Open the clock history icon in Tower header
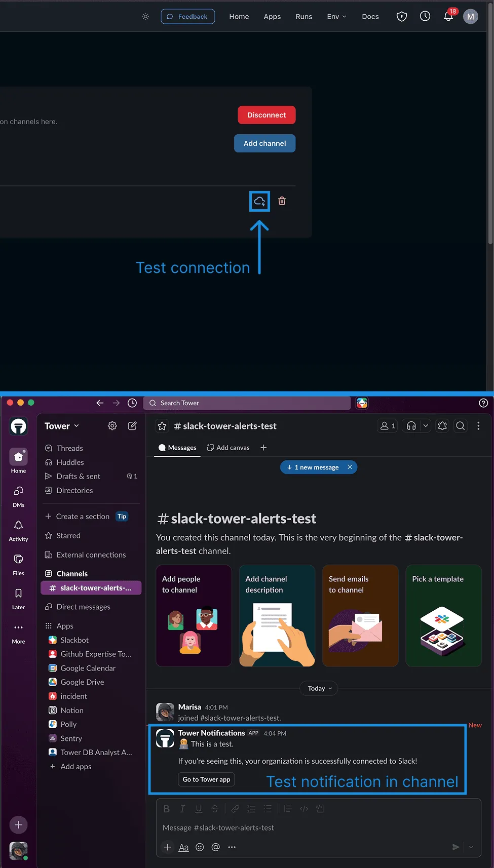 tap(425, 16)
